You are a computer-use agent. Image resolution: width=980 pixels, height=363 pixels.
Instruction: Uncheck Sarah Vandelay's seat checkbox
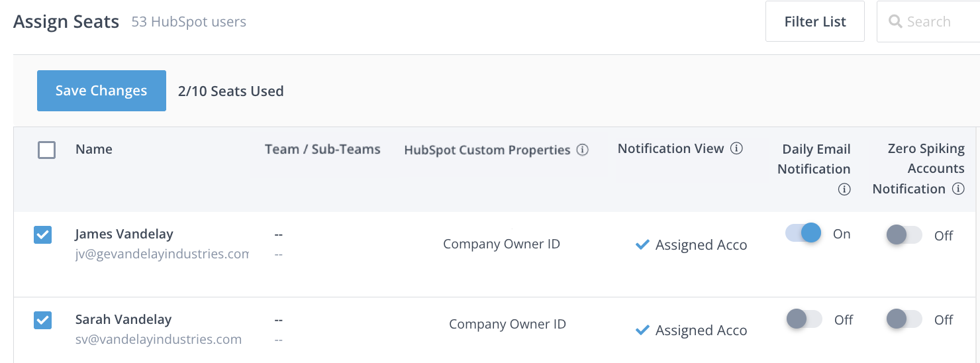point(42,321)
